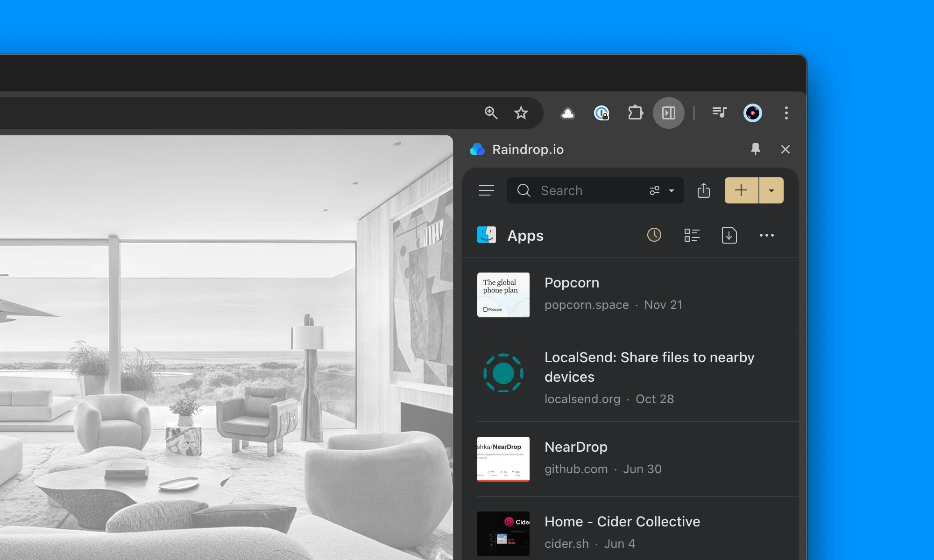Open the Apps collection more options menu
Viewport: 934px width, 560px height.
[x=766, y=235]
